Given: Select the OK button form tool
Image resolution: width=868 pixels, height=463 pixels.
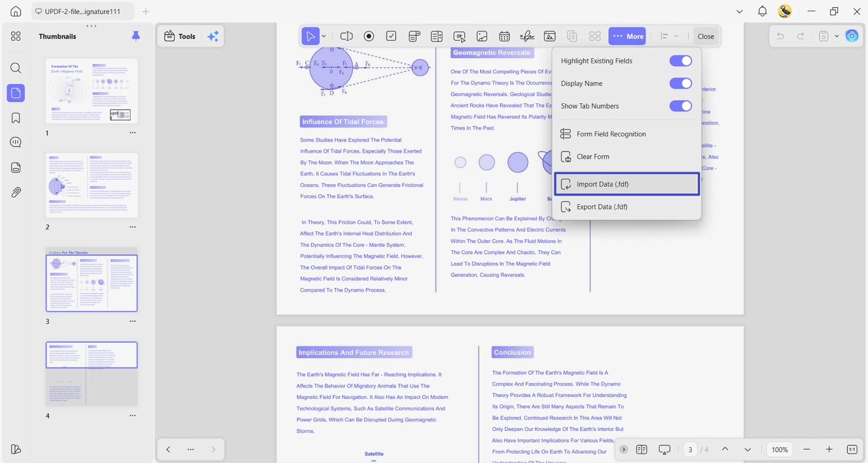Looking at the screenshot, I should [x=459, y=36].
